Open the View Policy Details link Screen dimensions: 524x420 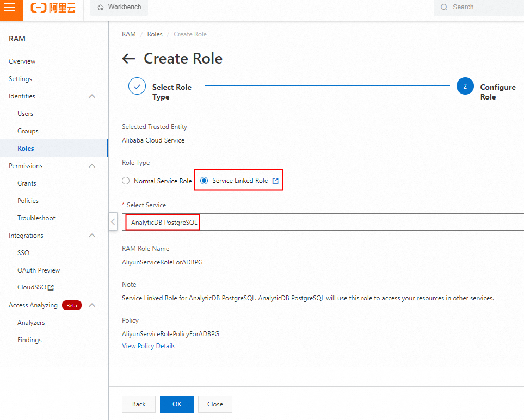149,346
